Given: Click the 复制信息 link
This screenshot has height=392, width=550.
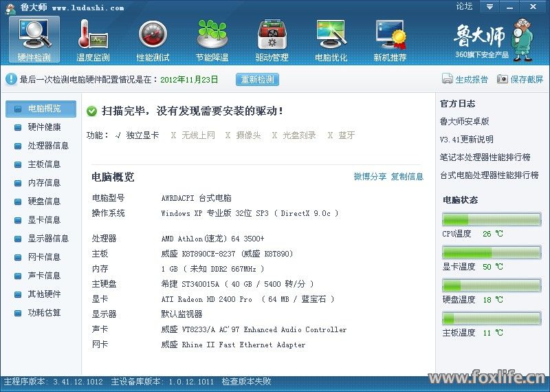Looking at the screenshot, I should pos(407,177).
